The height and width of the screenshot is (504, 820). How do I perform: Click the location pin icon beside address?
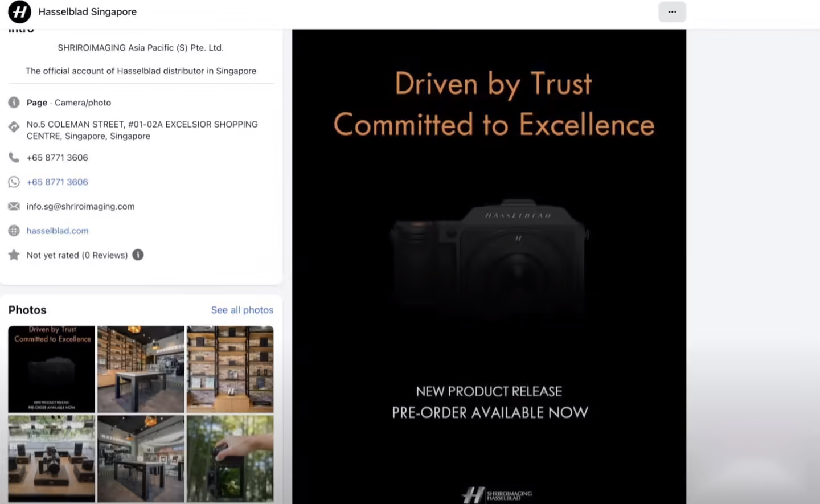click(14, 127)
